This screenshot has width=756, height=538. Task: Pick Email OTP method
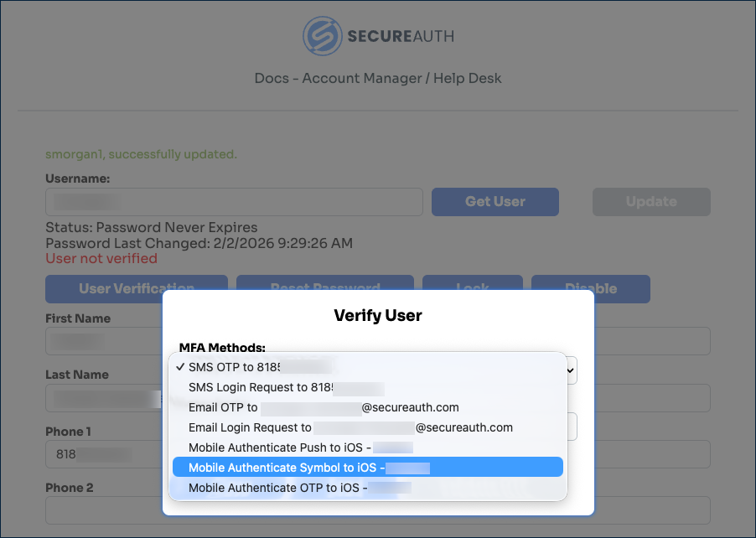pos(368,408)
